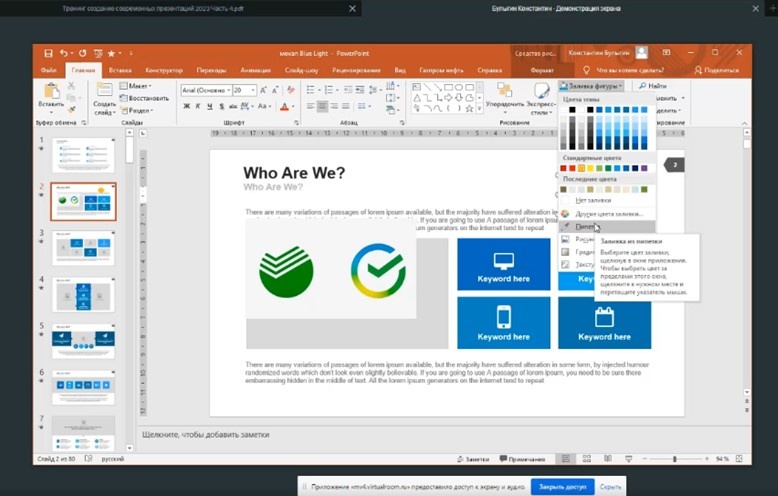Toggle strikethrough text (abc)
Viewport: 778px width, 496px height.
click(233, 106)
